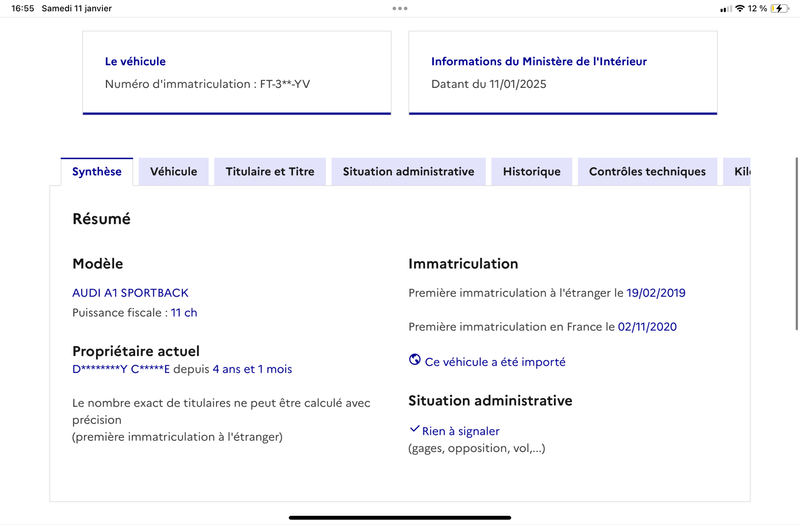Image resolution: width=800 pixels, height=525 pixels.
Task: Click the page vertical scrollbar
Action: [x=796, y=244]
